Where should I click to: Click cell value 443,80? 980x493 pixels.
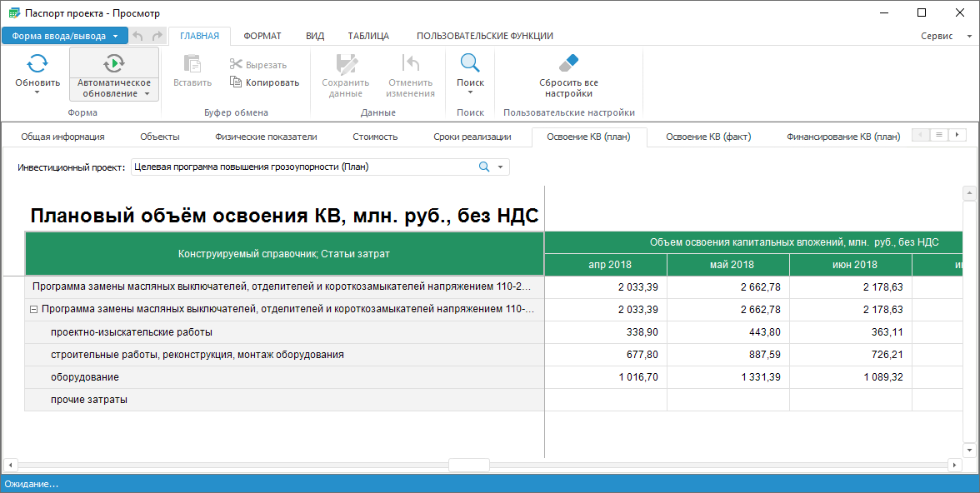pyautogui.click(x=728, y=332)
